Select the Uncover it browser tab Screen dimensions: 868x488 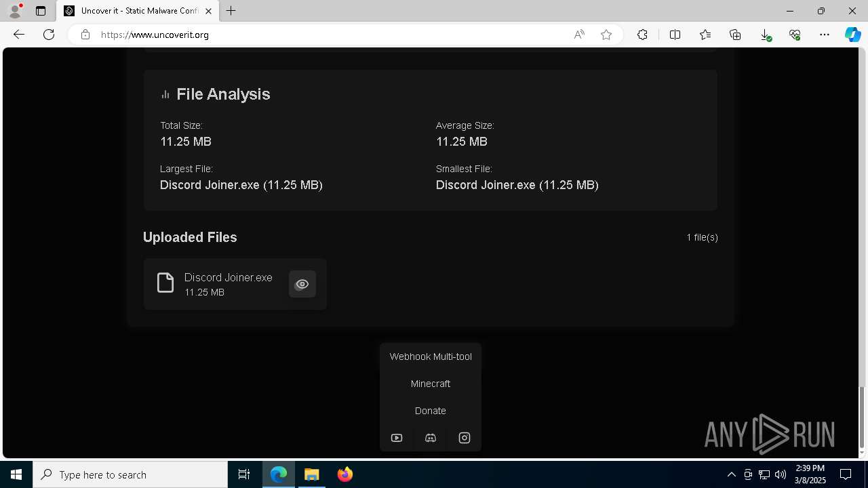point(138,11)
